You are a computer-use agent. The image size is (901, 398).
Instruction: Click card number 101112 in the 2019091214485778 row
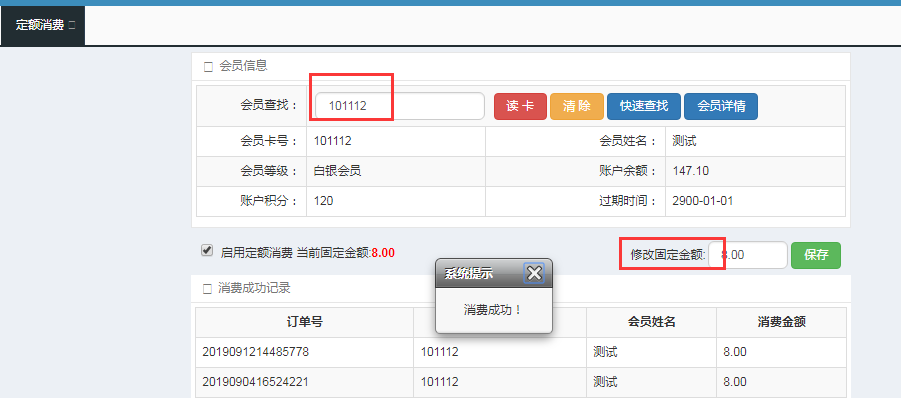tap(440, 352)
